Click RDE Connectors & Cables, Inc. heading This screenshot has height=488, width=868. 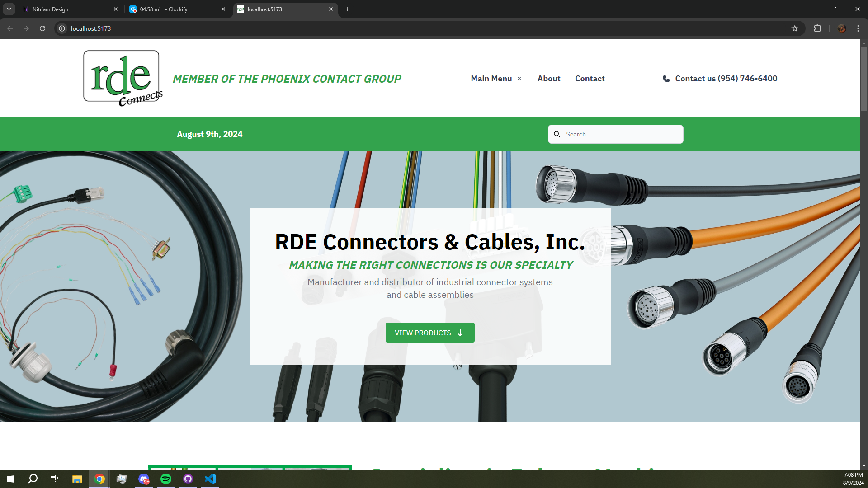pos(430,242)
